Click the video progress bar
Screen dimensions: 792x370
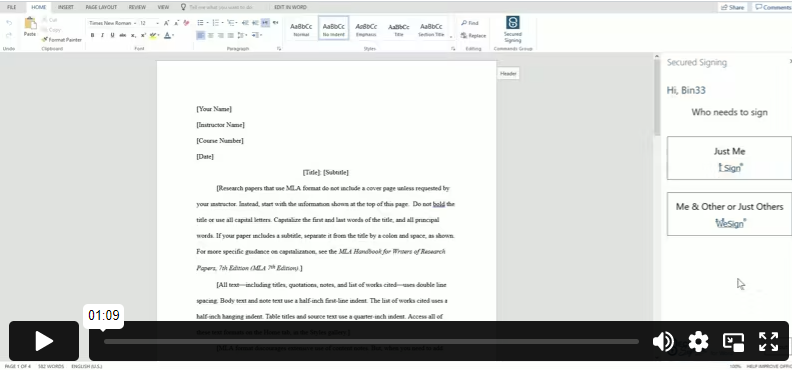371,342
